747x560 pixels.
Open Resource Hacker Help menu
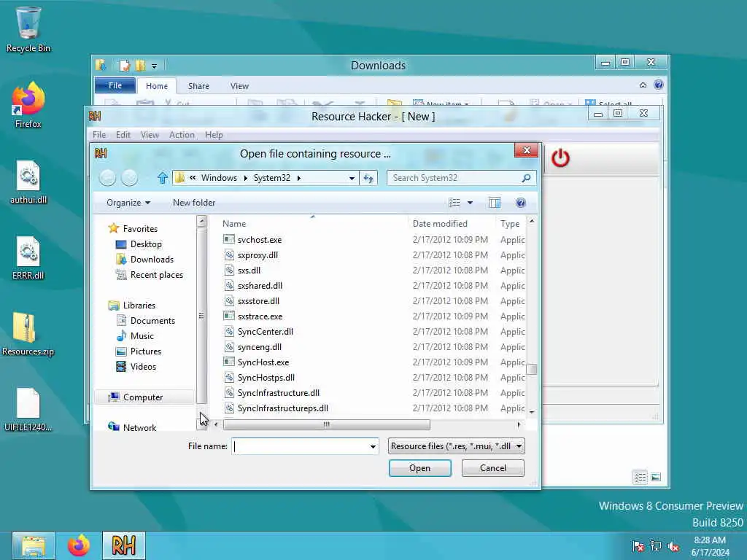click(214, 135)
